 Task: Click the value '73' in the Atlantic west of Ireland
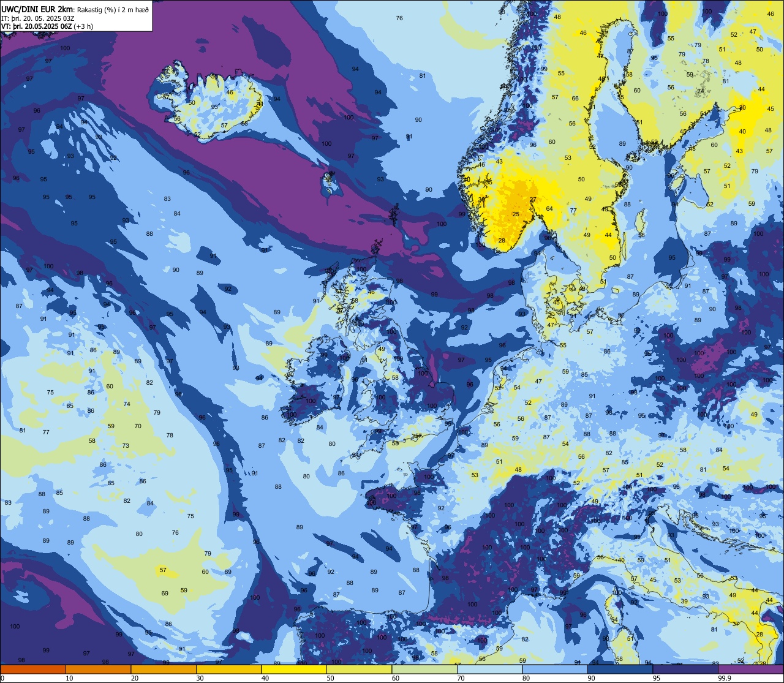(x=126, y=446)
